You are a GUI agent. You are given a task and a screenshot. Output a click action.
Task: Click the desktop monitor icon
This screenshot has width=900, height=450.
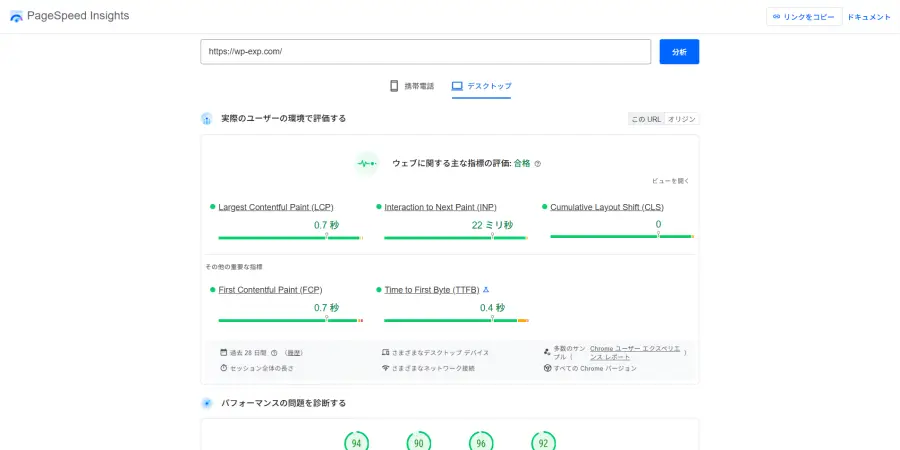coord(457,86)
